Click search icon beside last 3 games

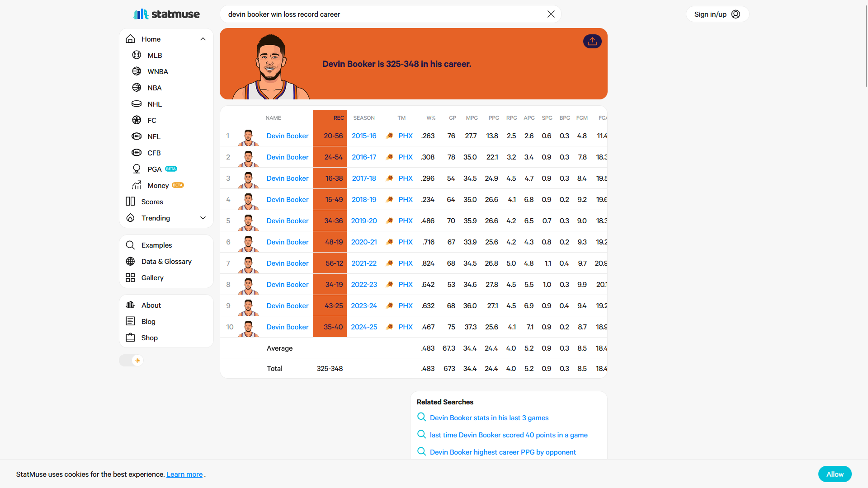pyautogui.click(x=421, y=417)
